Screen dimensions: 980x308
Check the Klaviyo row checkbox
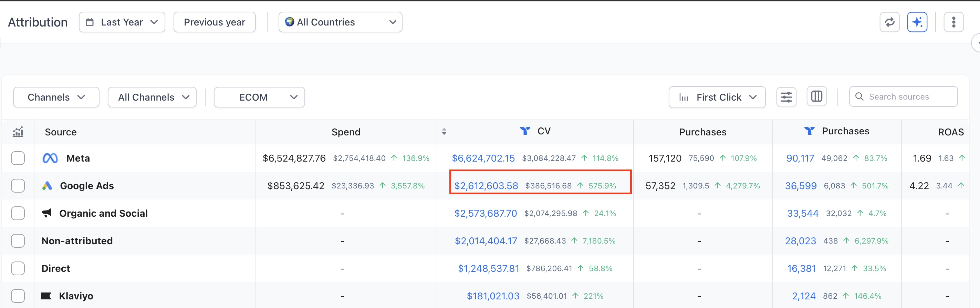pos(18,296)
